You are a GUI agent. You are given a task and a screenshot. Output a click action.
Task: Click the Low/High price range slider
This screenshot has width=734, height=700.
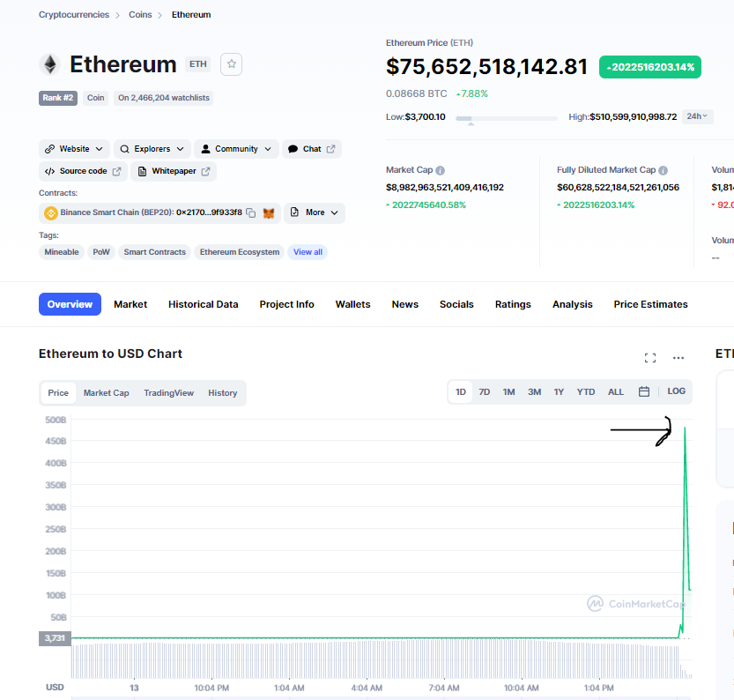pos(506,118)
